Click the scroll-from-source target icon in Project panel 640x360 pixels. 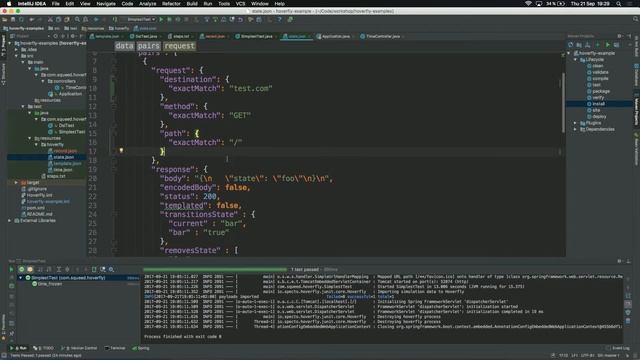click(x=56, y=36)
